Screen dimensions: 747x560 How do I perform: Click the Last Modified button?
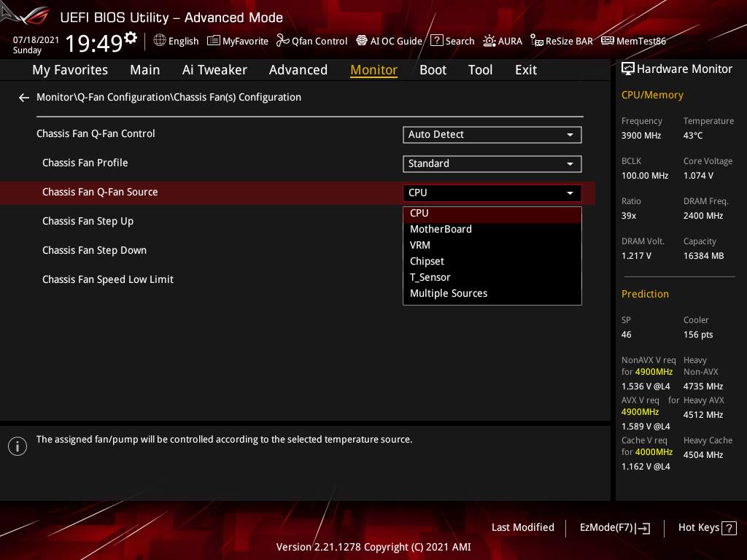tap(522, 527)
